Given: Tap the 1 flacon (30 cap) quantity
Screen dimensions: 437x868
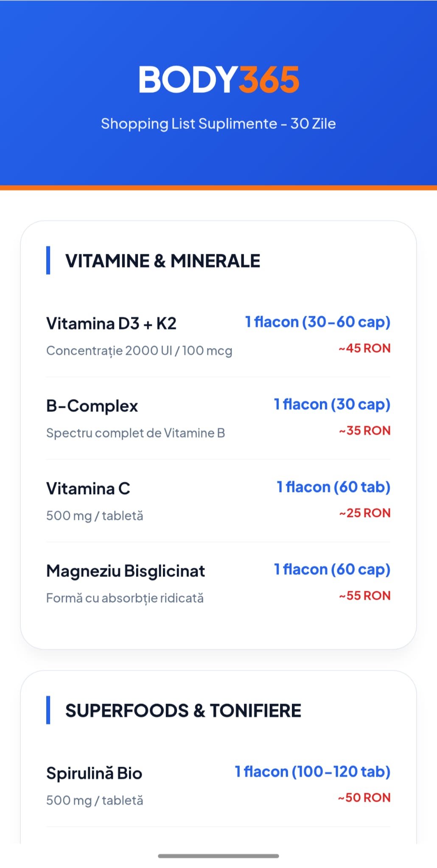Looking at the screenshot, I should (x=332, y=404).
